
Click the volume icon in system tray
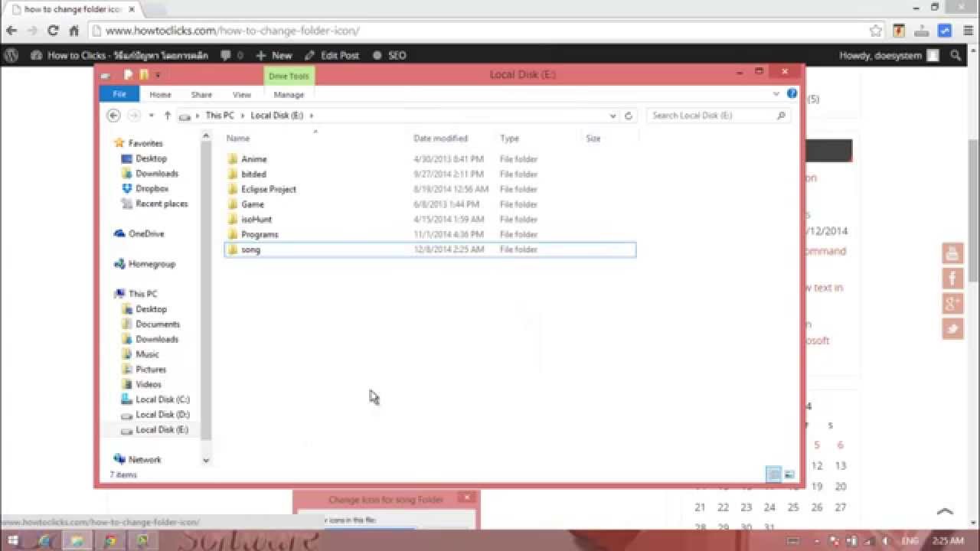pos(885,541)
